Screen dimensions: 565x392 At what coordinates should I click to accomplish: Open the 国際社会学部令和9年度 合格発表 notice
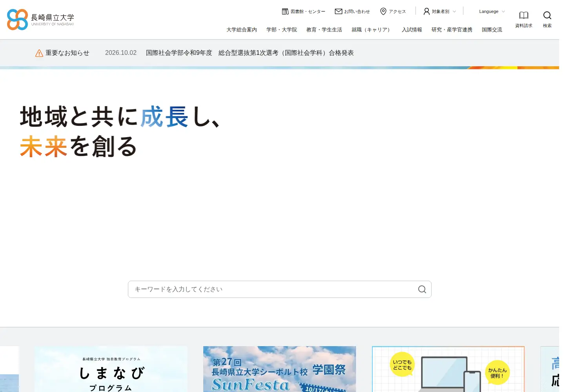click(x=250, y=53)
